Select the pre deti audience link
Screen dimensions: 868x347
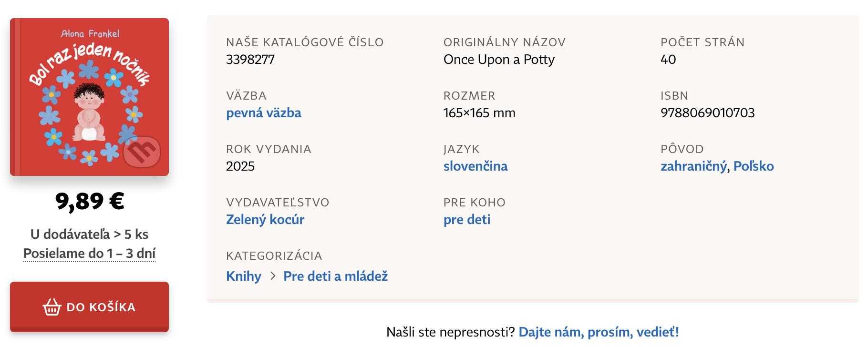tap(466, 220)
